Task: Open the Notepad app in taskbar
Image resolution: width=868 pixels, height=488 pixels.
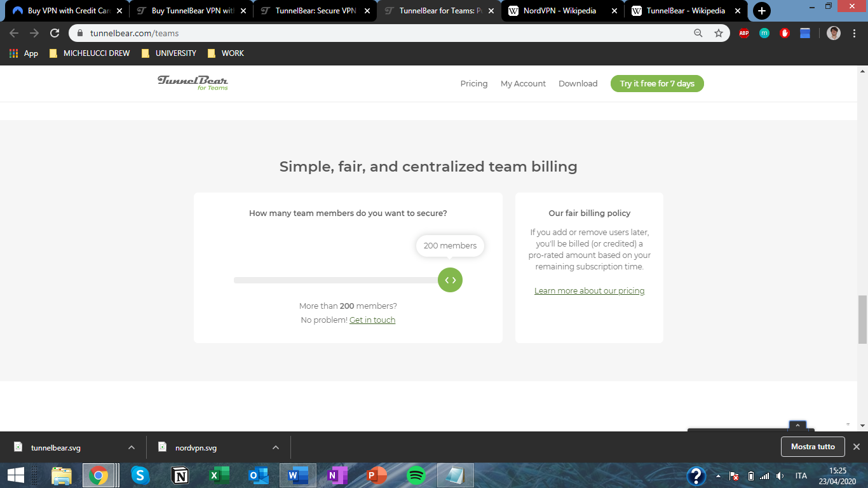Action: pyautogui.click(x=456, y=475)
